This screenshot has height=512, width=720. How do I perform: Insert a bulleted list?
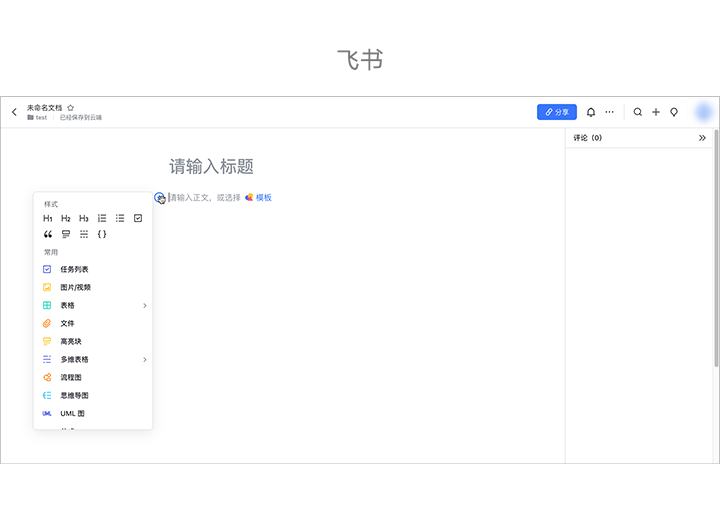[120, 218]
